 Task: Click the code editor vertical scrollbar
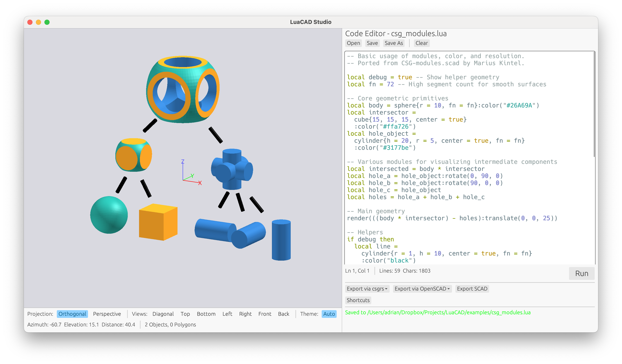[x=594, y=104]
